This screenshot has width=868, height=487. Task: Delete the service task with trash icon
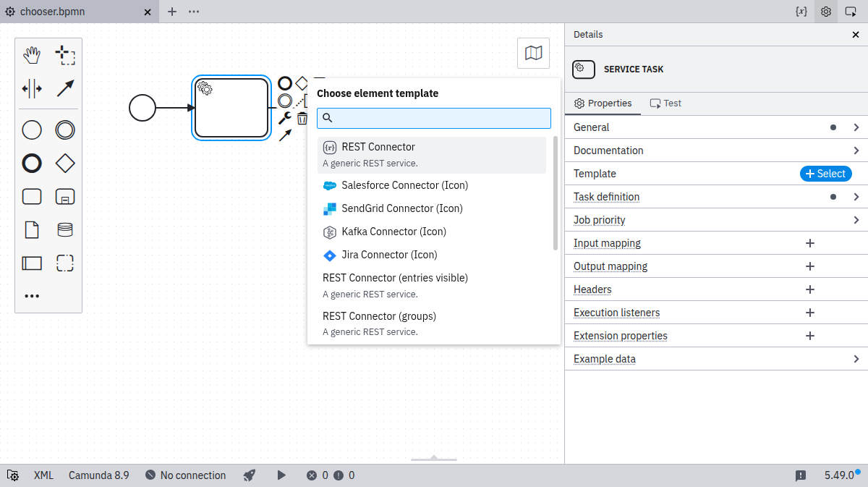302,118
